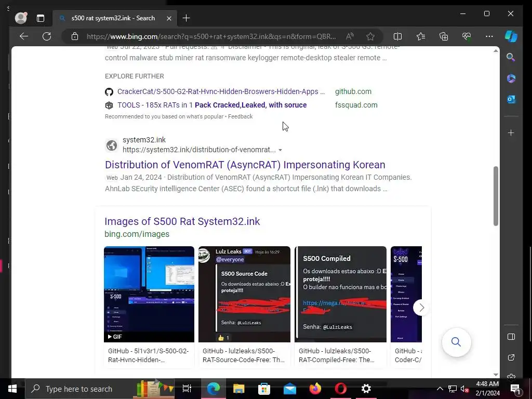The width and height of the screenshot is (532, 399).
Task: Open Outlook sidebar icon
Action: tap(511, 99)
